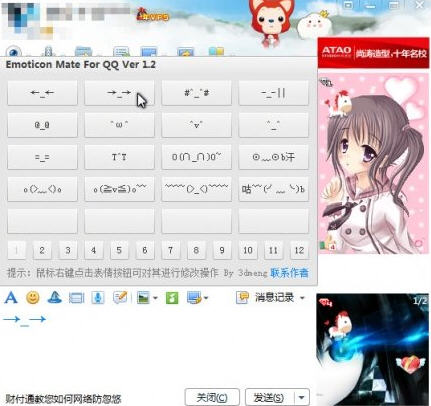Click the 关闭(C) close chat button

[x=212, y=397]
